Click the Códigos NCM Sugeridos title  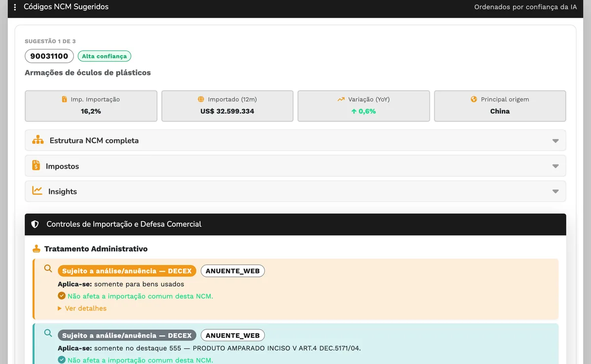pos(66,7)
